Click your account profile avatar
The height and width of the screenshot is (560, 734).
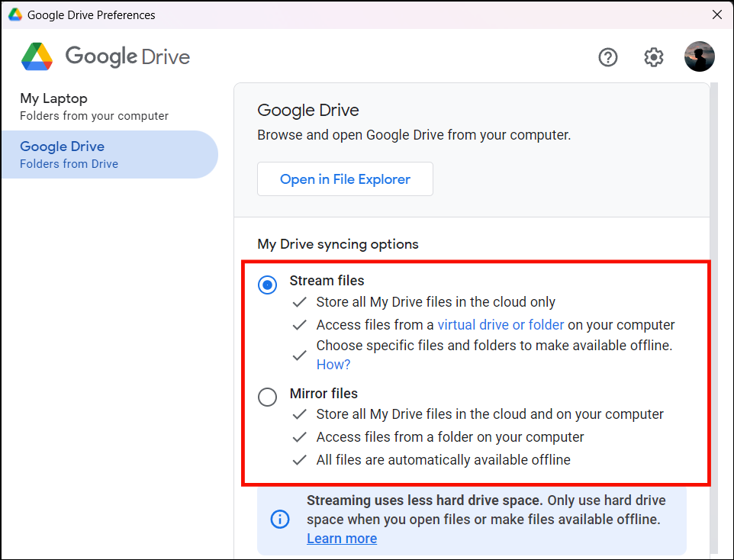(700, 56)
